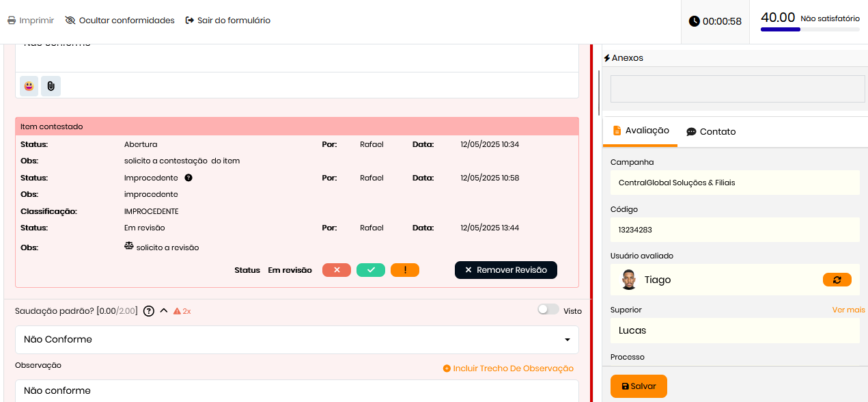Click Remover Revisão button
Screen dimensions: 868x402
[505, 270]
